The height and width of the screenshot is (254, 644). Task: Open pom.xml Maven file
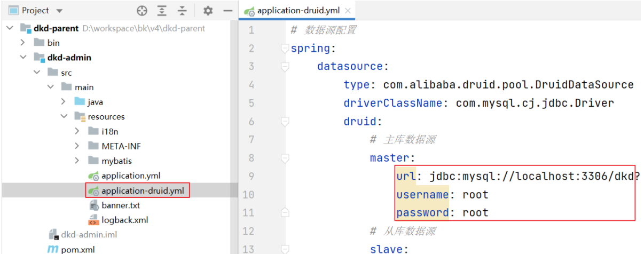pyautogui.click(x=78, y=249)
